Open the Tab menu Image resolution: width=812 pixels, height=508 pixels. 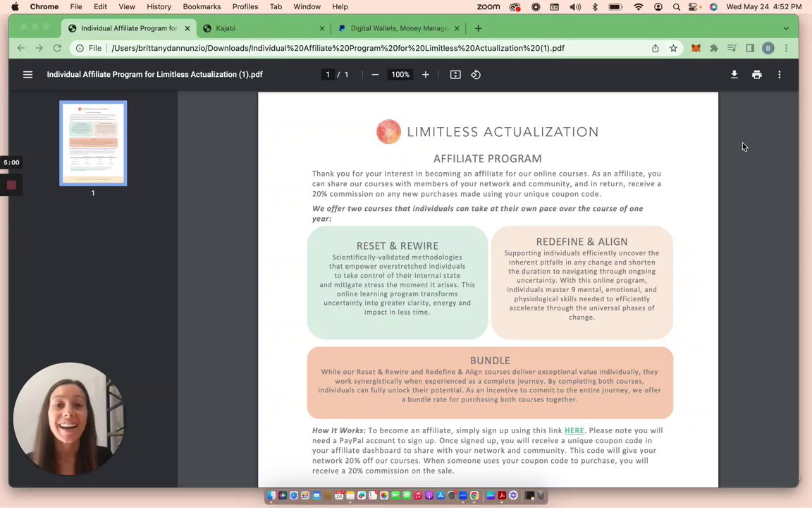point(276,7)
